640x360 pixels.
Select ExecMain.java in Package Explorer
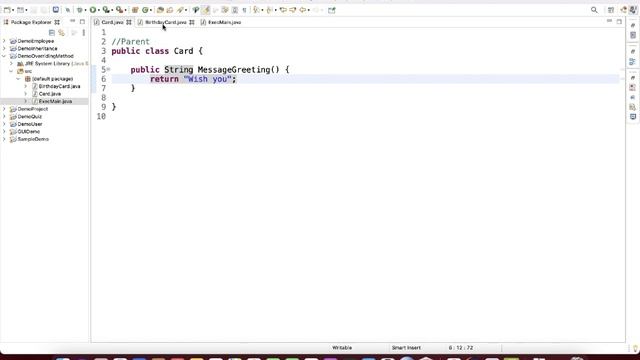coord(55,101)
